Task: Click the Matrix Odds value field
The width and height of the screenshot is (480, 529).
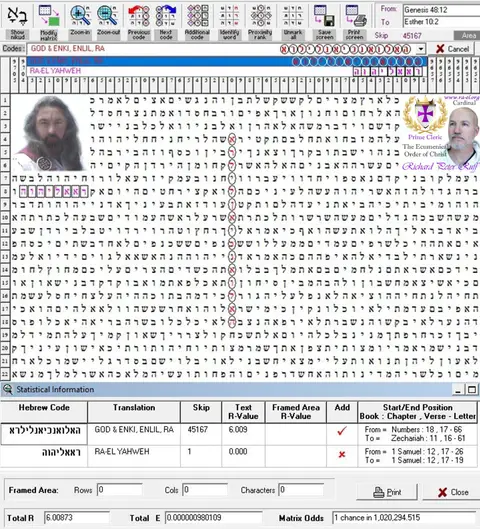Action: [x=404, y=518]
